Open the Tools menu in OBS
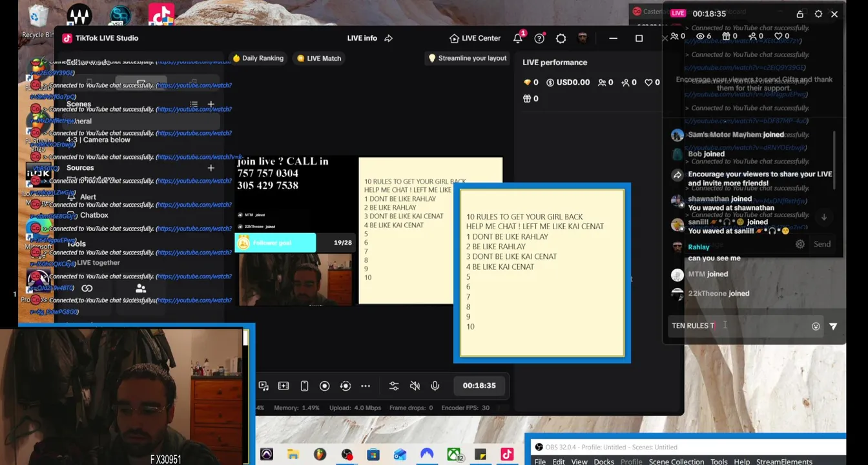Screen dimensions: 868x465 719,461
